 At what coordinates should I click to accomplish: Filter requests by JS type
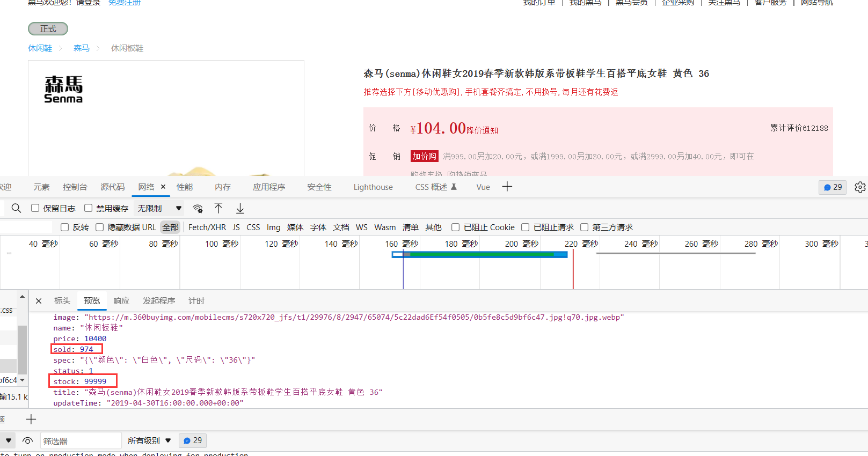tap(236, 227)
